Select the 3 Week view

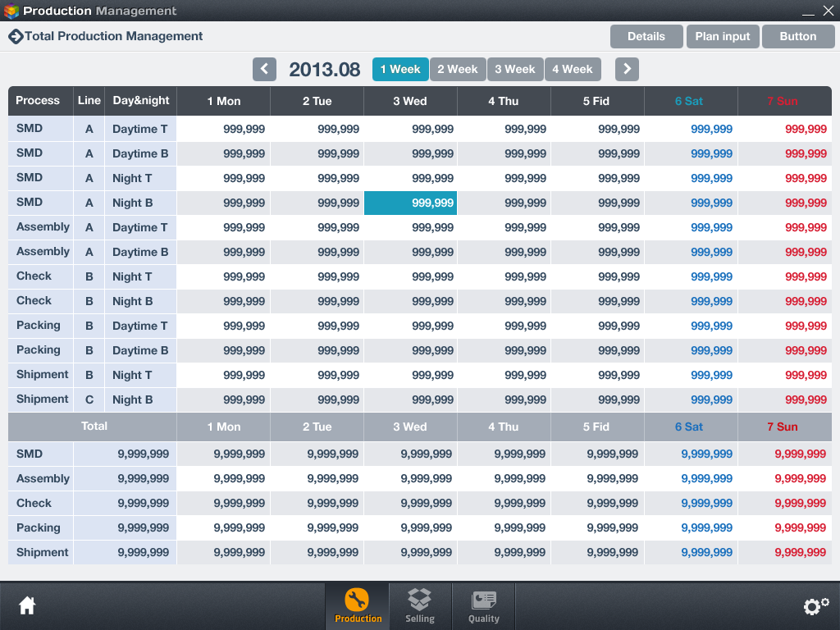(515, 69)
